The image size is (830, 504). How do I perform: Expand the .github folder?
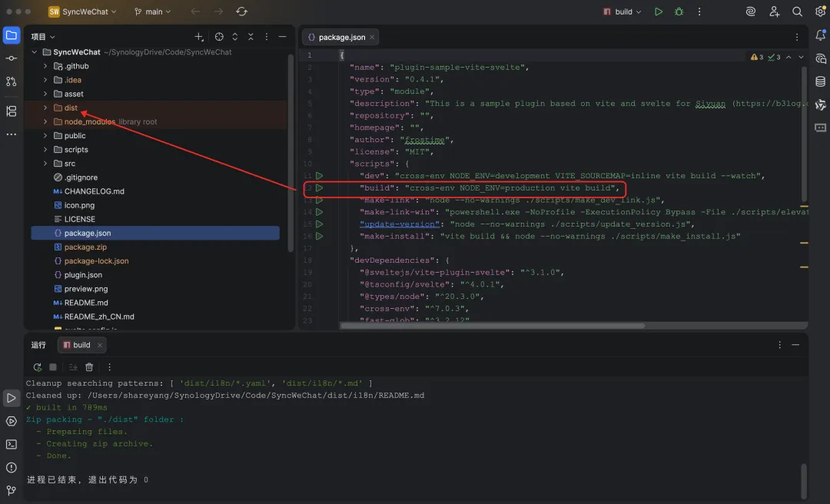coord(45,66)
